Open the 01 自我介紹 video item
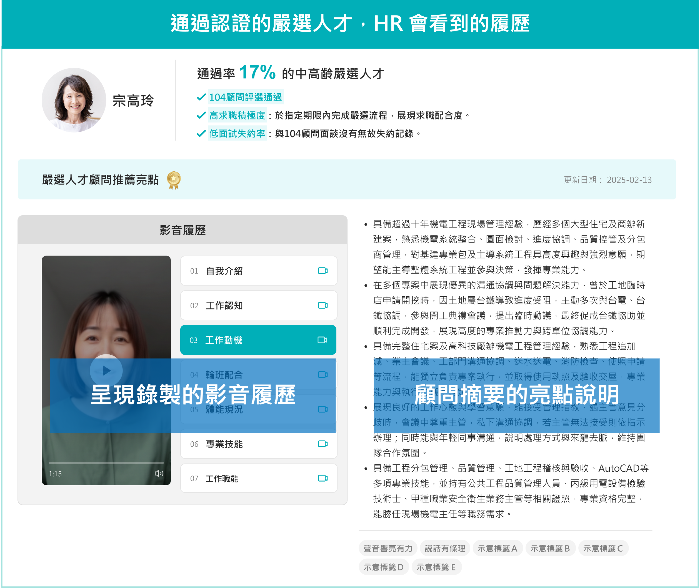This screenshot has height=588, width=700. [259, 271]
